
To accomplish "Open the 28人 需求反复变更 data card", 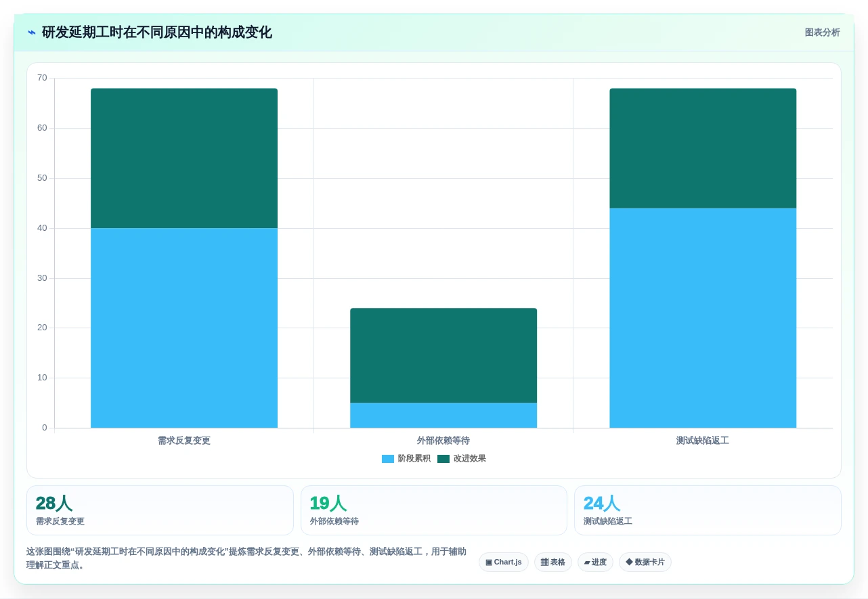I will click(160, 510).
